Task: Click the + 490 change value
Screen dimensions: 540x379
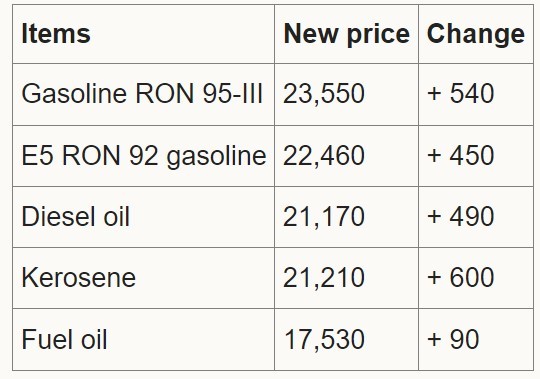Action: click(460, 217)
